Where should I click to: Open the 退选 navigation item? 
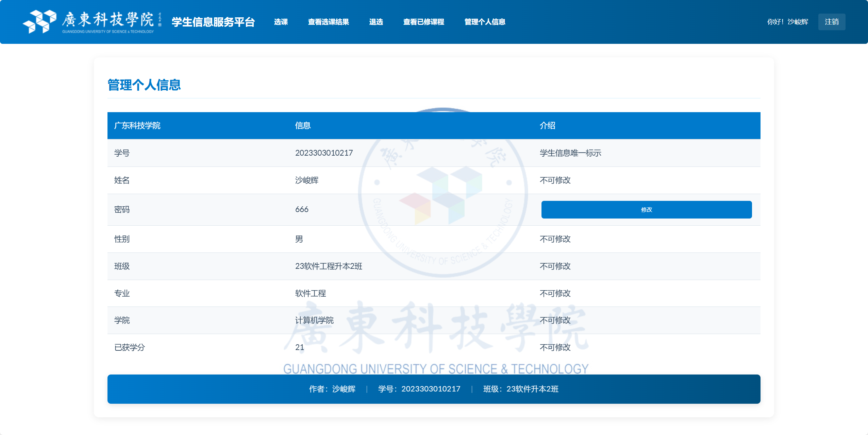pos(376,22)
